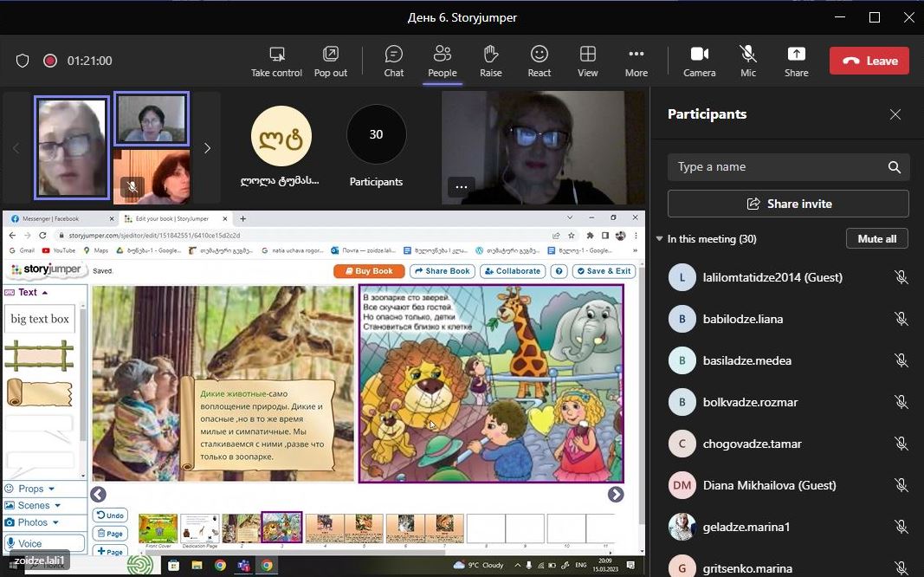This screenshot has width=924, height=577.
Task: Go to next book page arrow
Action: (616, 494)
